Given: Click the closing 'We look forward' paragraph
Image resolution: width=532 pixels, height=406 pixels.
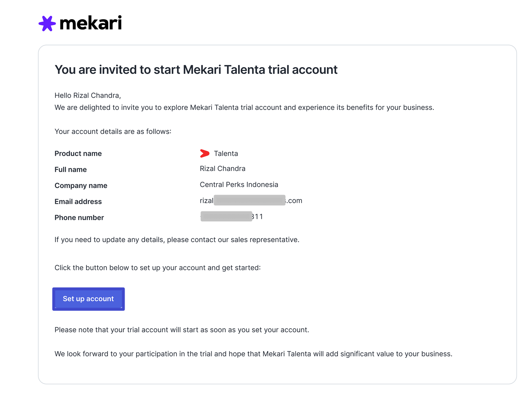Looking at the screenshot, I should [x=253, y=354].
